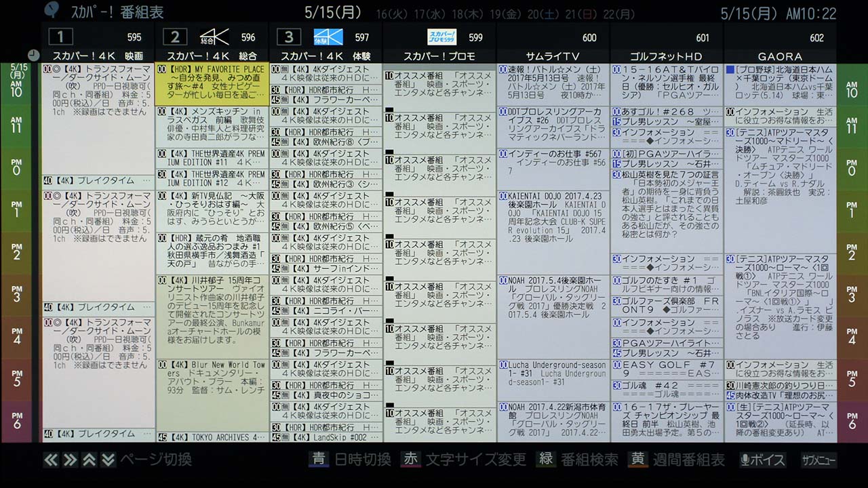The image size is (868, 488).
Task: Select the left AM 11 time slot
Action: tap(17, 126)
